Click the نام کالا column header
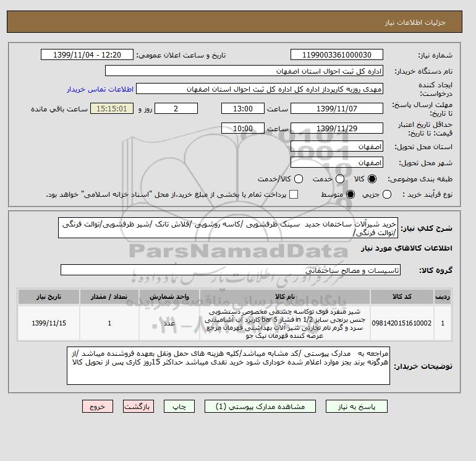The height and width of the screenshot is (461, 476). [x=285, y=296]
